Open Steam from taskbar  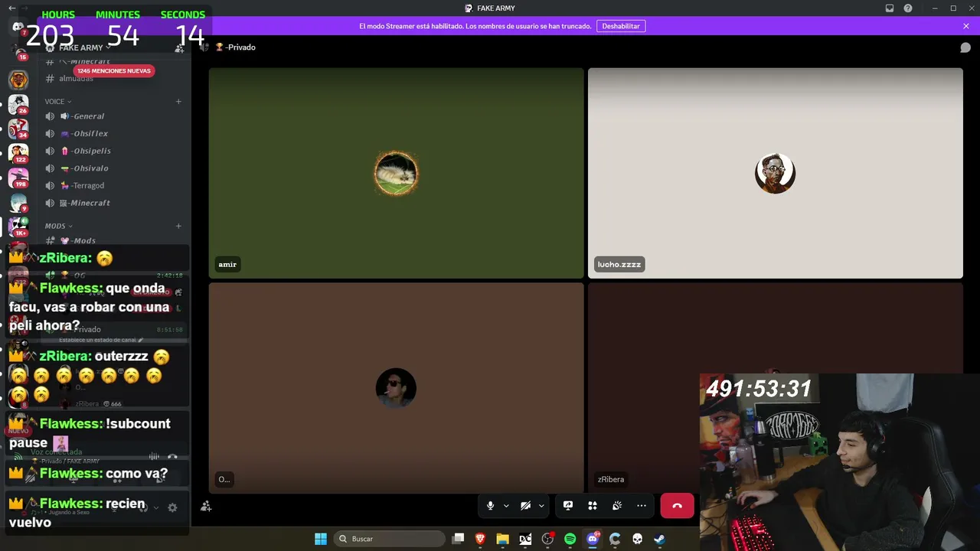(x=659, y=539)
